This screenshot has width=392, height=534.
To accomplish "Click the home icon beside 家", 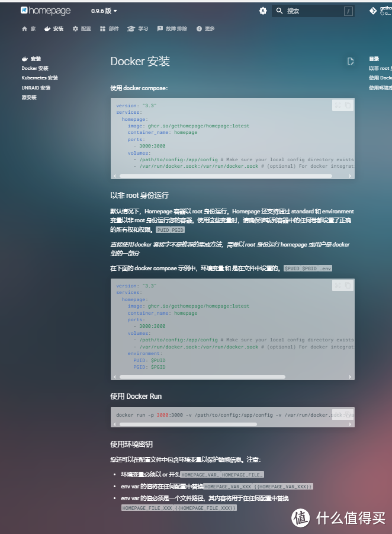I will click(24, 28).
